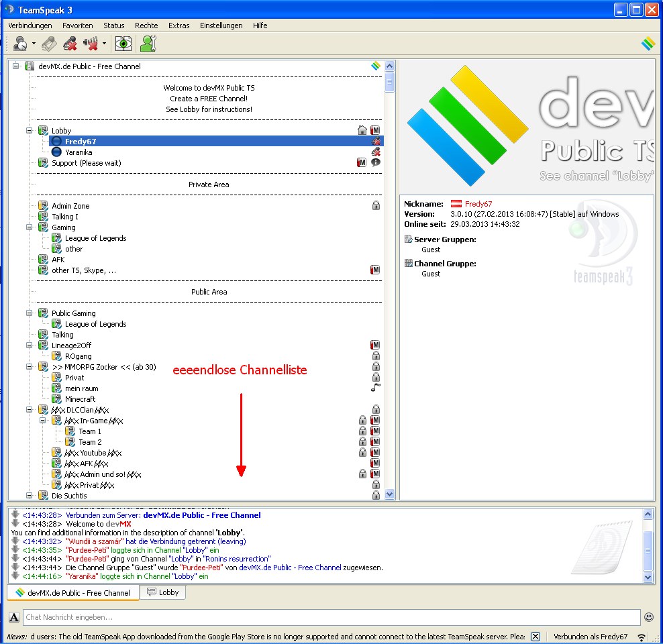Select the ROgang channel
Image resolution: width=663 pixels, height=644 pixels.
pyautogui.click(x=79, y=356)
